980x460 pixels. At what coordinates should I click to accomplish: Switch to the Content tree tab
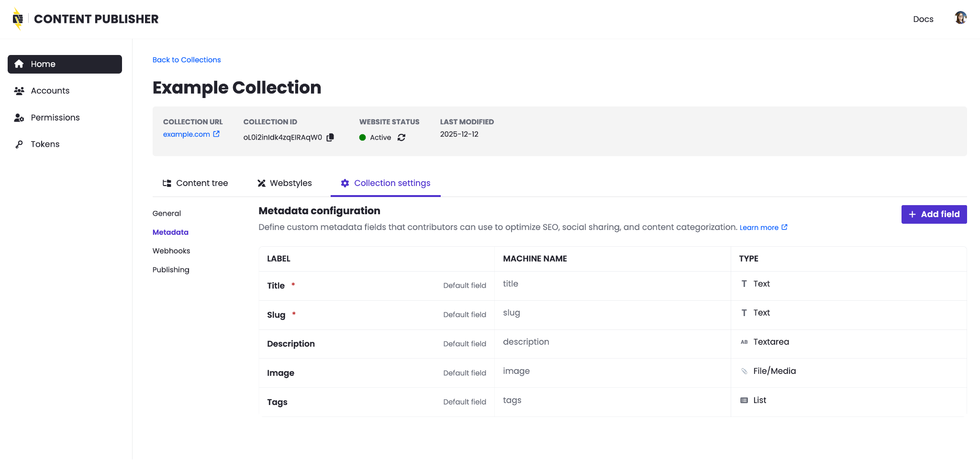[195, 183]
